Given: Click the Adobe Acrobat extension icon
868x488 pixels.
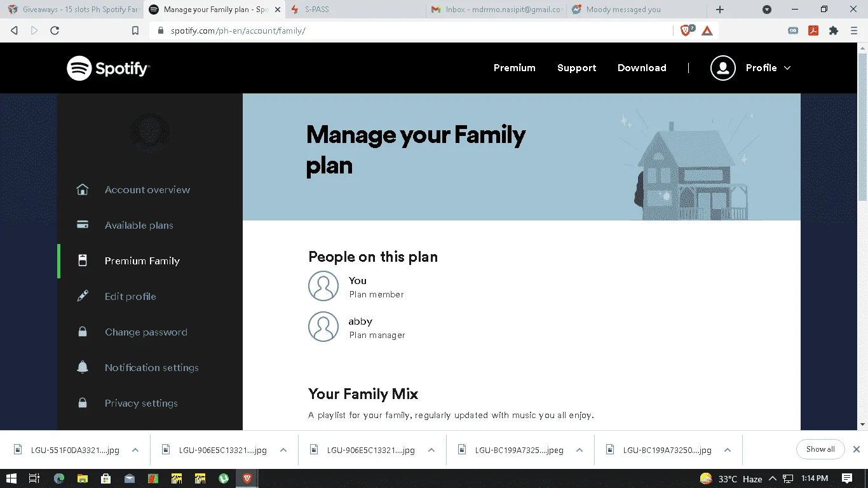Looking at the screenshot, I should (813, 30).
